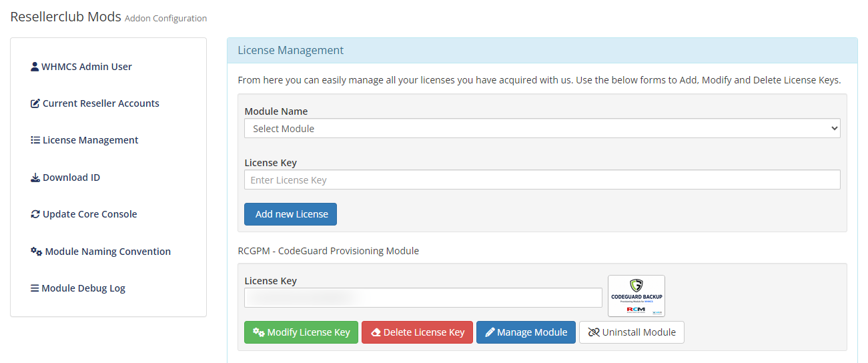Click the Uninstall Module button
This screenshot has width=868, height=363.
pyautogui.click(x=631, y=332)
